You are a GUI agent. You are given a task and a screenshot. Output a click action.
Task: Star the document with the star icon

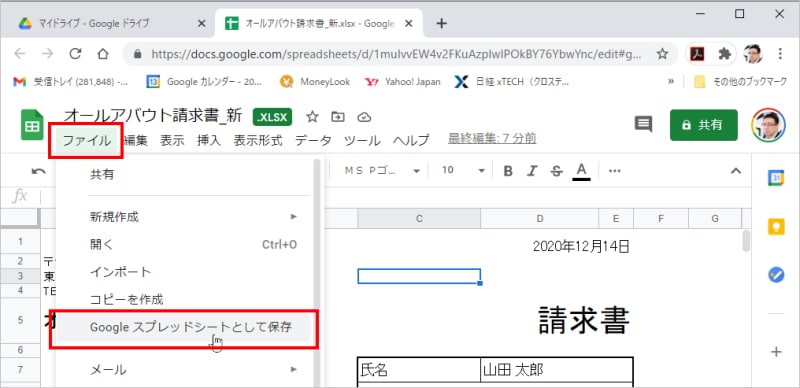click(312, 117)
